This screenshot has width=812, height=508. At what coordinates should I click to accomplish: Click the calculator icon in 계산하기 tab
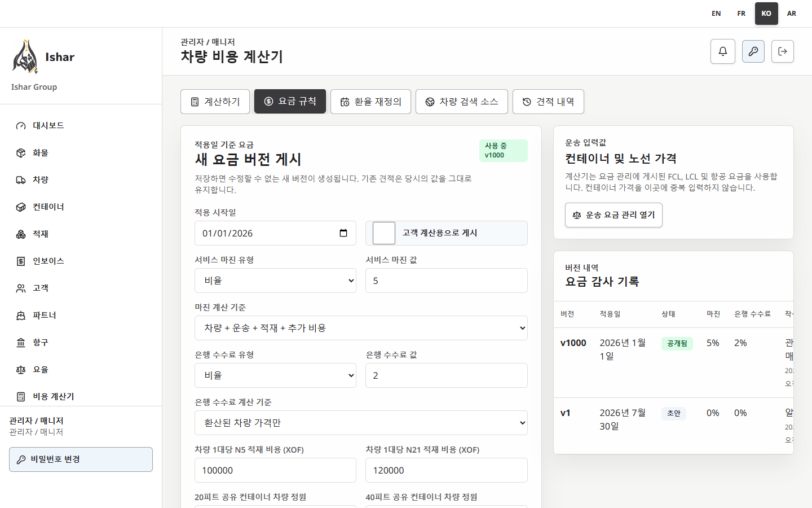[195, 102]
